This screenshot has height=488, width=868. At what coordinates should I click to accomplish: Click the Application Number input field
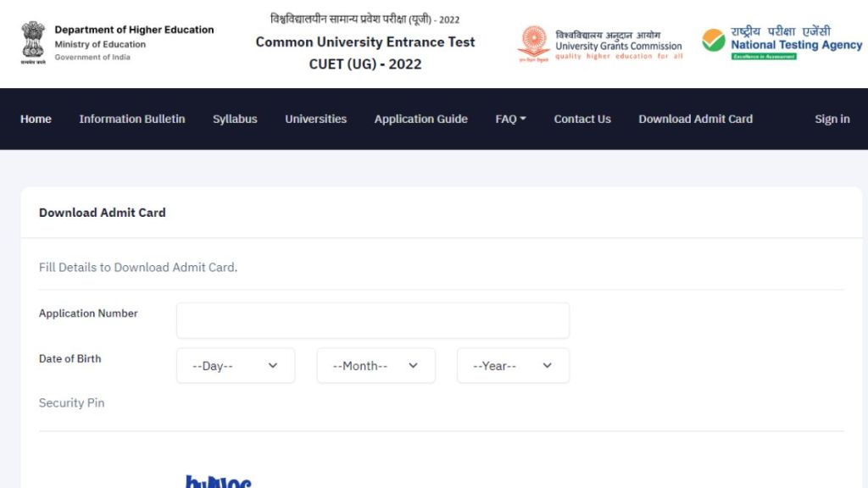[x=372, y=319]
